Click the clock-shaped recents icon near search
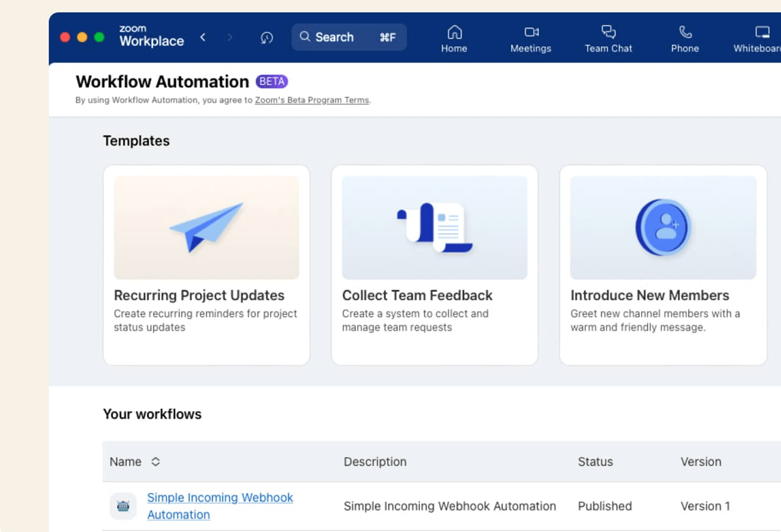Image resolution: width=781 pixels, height=532 pixels. [266, 38]
